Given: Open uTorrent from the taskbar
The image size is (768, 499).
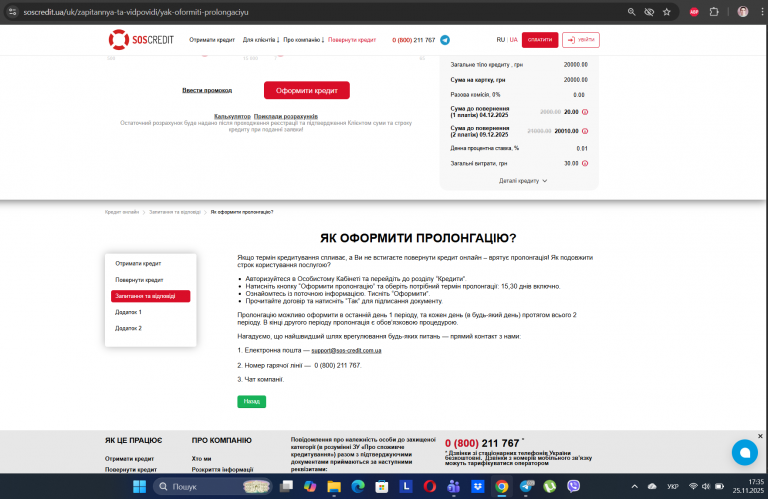Looking at the screenshot, I should (x=550, y=486).
